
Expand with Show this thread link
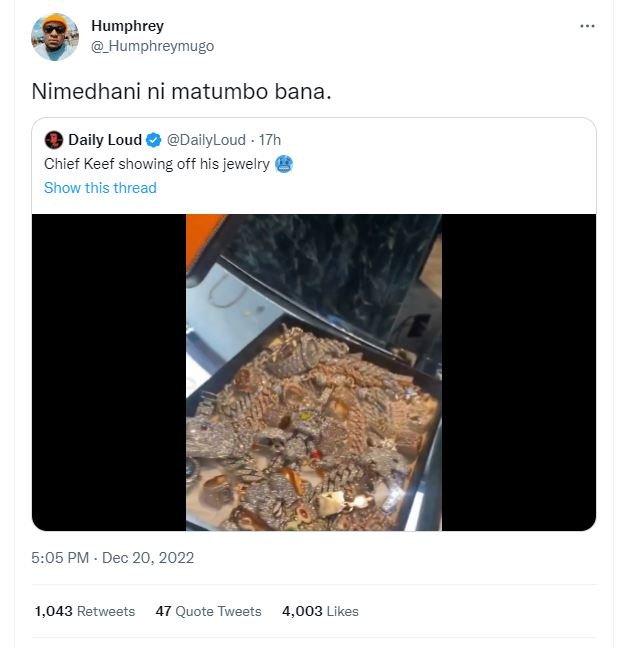pyautogui.click(x=100, y=188)
